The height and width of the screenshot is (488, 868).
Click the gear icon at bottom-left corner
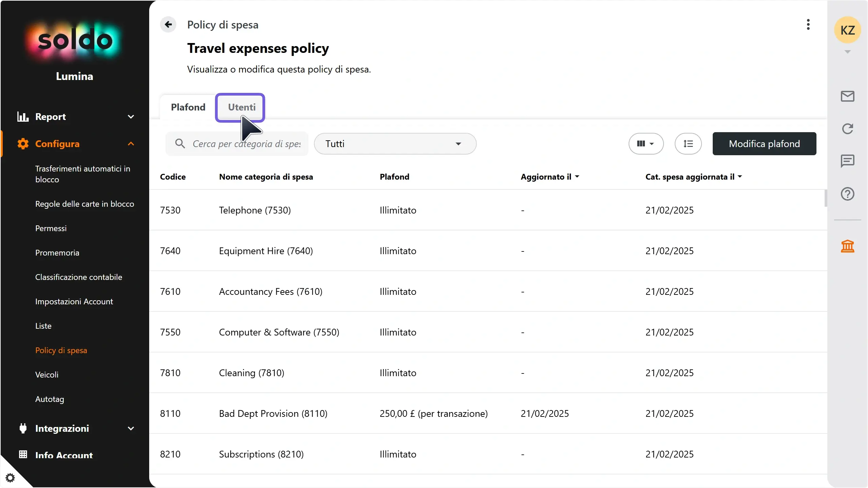(10, 478)
